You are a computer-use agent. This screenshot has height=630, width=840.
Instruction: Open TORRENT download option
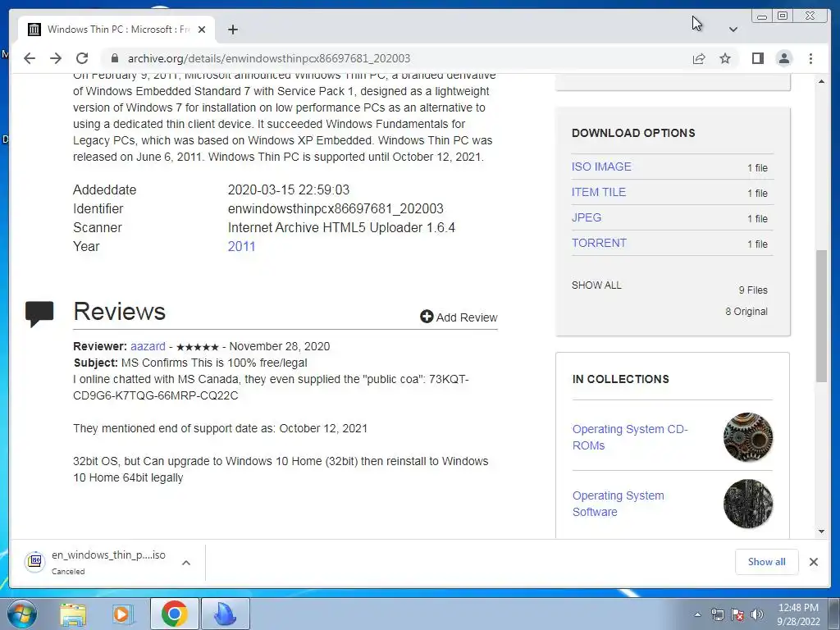(x=599, y=243)
